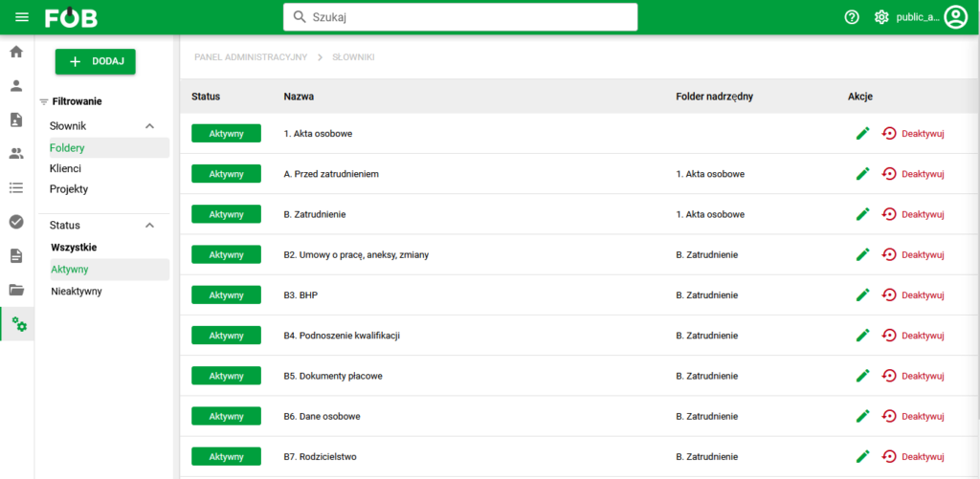The image size is (980, 479).
Task: Edit the B3. BHP row pencil icon
Action: point(862,294)
